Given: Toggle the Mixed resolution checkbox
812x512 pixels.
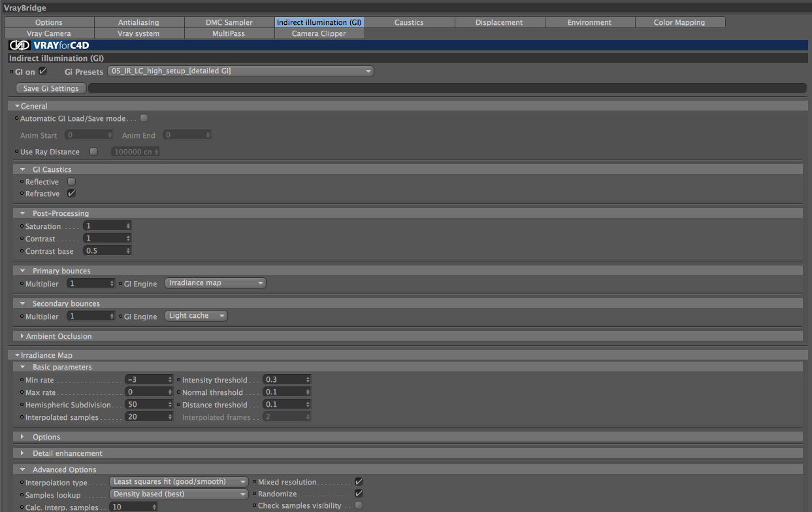Looking at the screenshot, I should (359, 482).
